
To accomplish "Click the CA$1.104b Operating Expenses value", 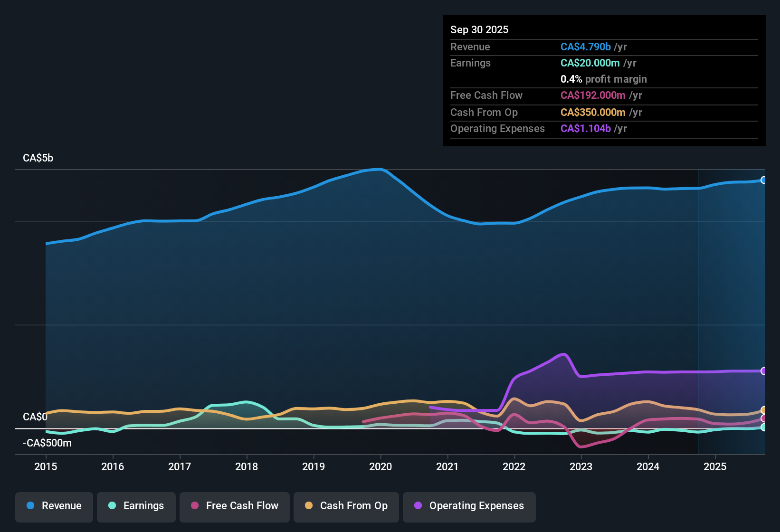I will (x=585, y=128).
